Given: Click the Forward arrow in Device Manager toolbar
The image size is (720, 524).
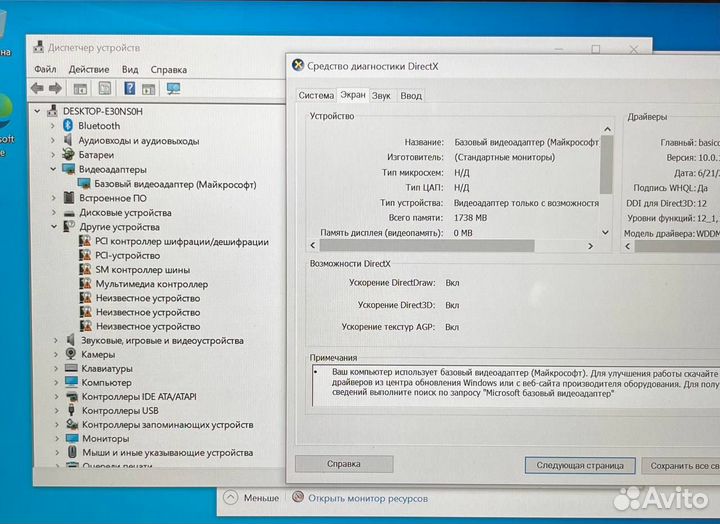Looking at the screenshot, I should 56,88.
